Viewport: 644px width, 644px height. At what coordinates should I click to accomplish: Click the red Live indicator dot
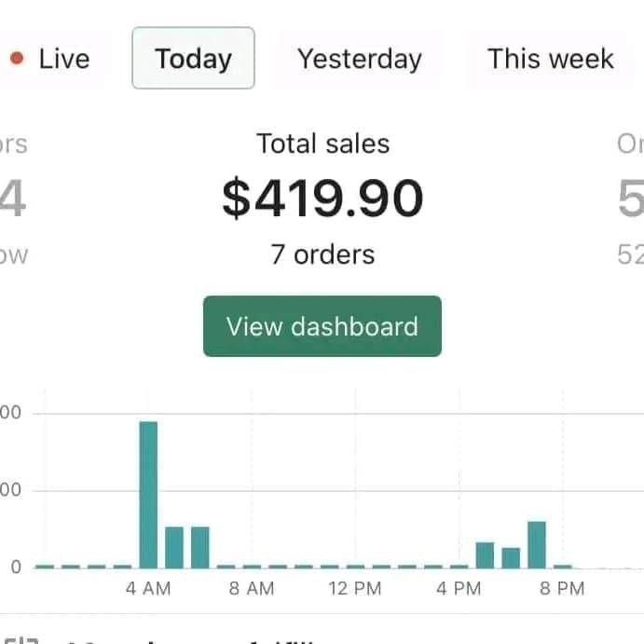point(17,59)
